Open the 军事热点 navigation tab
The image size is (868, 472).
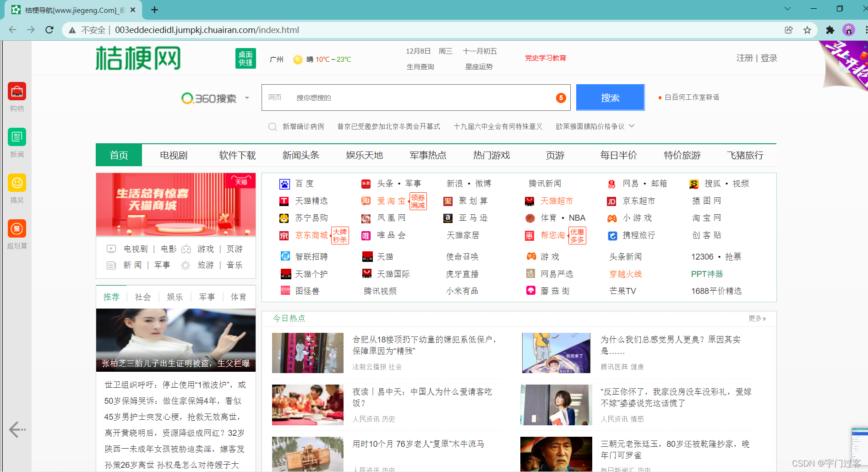(x=428, y=155)
